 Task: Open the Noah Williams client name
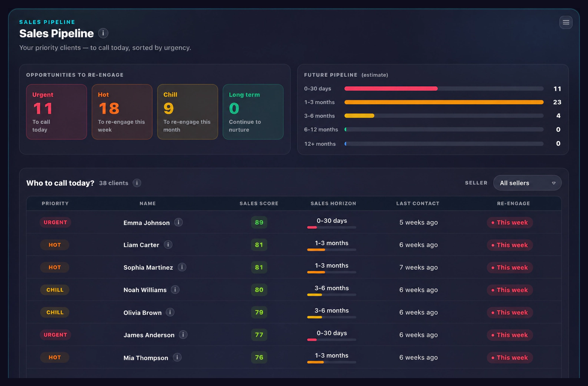click(145, 290)
